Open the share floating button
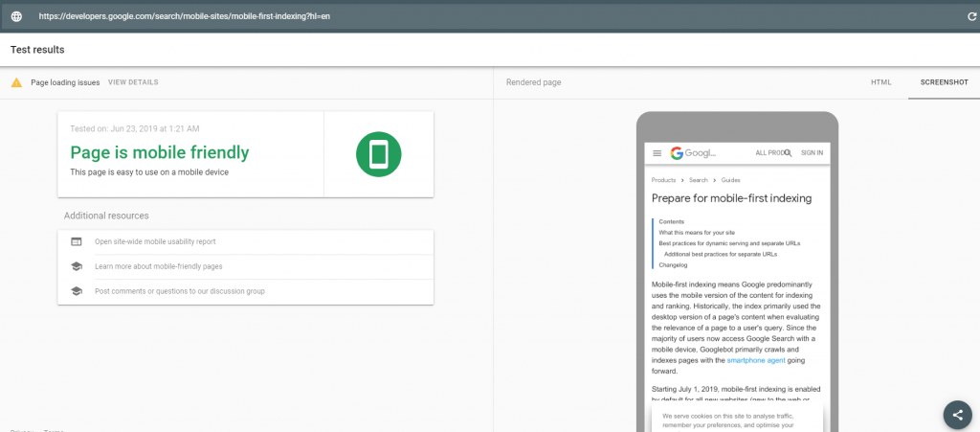 click(957, 415)
